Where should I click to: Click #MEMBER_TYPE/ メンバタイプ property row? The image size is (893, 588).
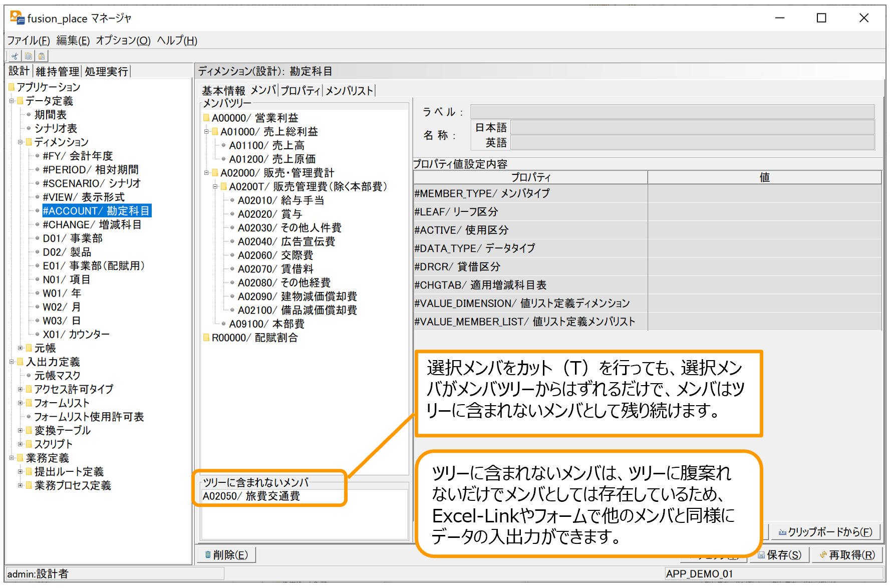click(x=648, y=193)
